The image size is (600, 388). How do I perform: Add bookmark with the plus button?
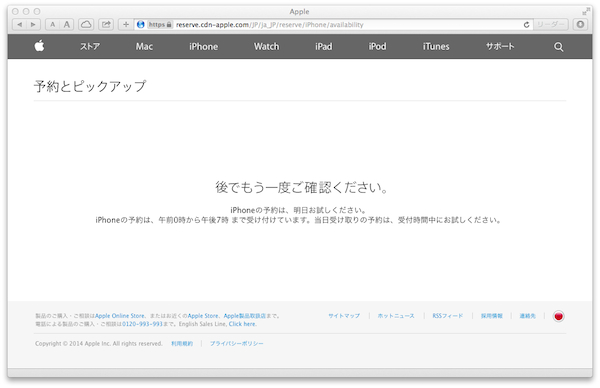click(126, 24)
